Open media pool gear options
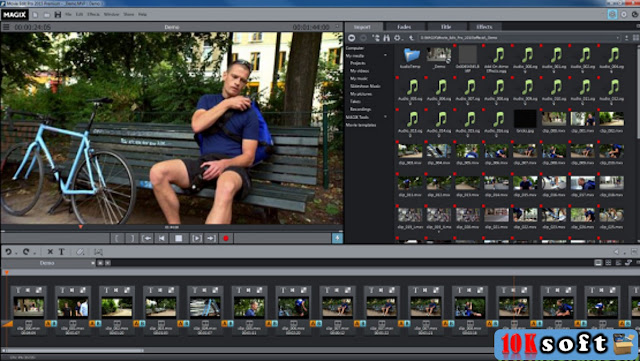The image size is (640, 361). coord(397,38)
